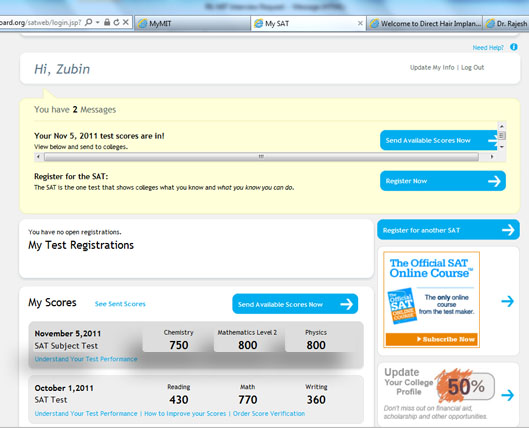Open Understand Your Test Performance for October 1
529x428 pixels.
pyautogui.click(x=86, y=413)
